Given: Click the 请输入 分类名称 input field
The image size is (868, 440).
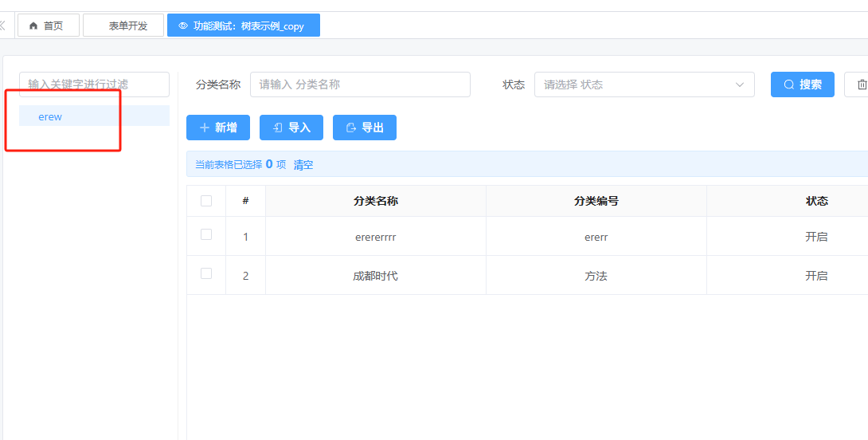Looking at the screenshot, I should pyautogui.click(x=360, y=84).
